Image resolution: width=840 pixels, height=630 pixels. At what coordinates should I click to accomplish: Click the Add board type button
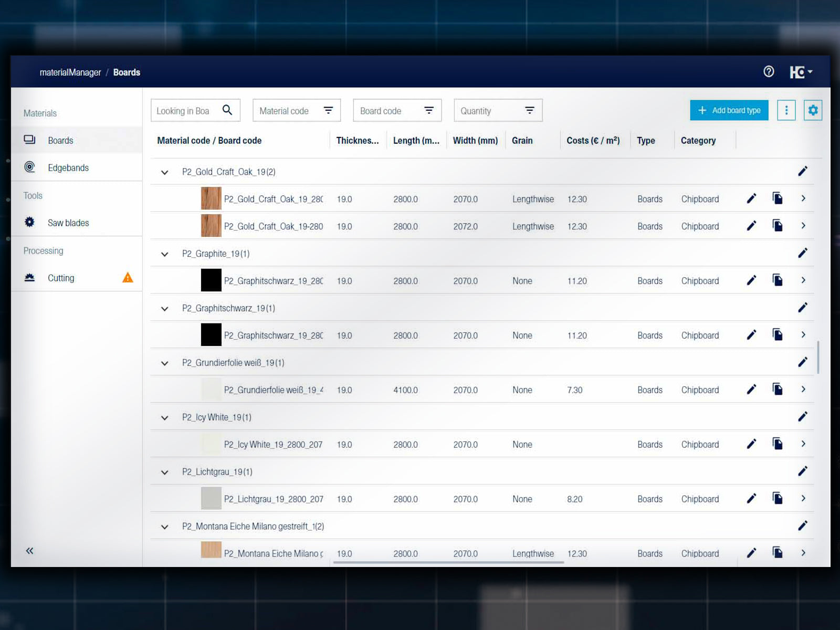(729, 110)
